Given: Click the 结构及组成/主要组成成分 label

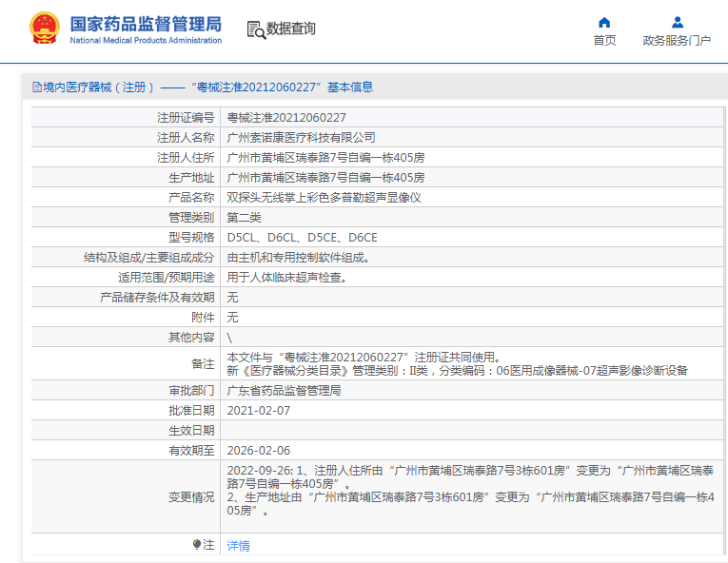Looking at the screenshot, I should point(149,258).
